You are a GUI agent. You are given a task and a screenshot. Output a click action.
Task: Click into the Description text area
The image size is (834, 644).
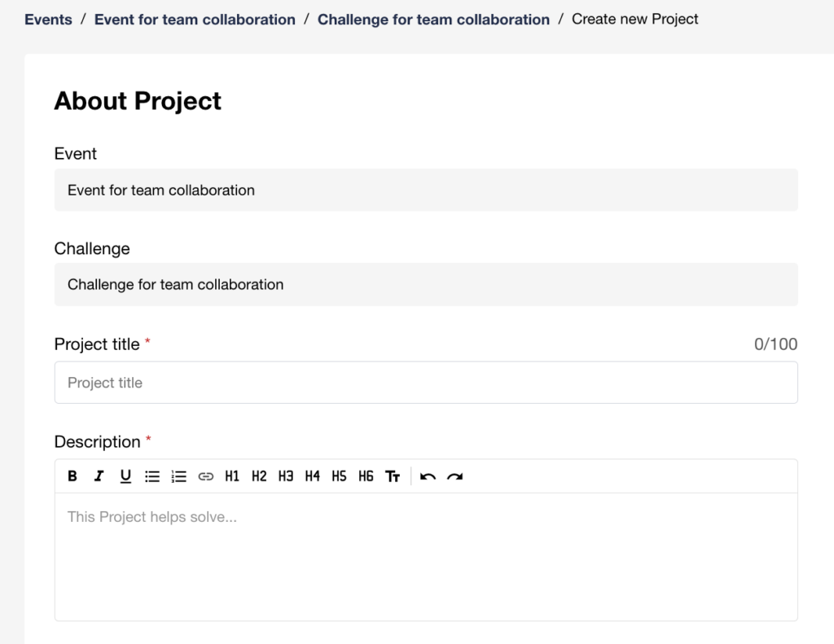tap(426, 556)
